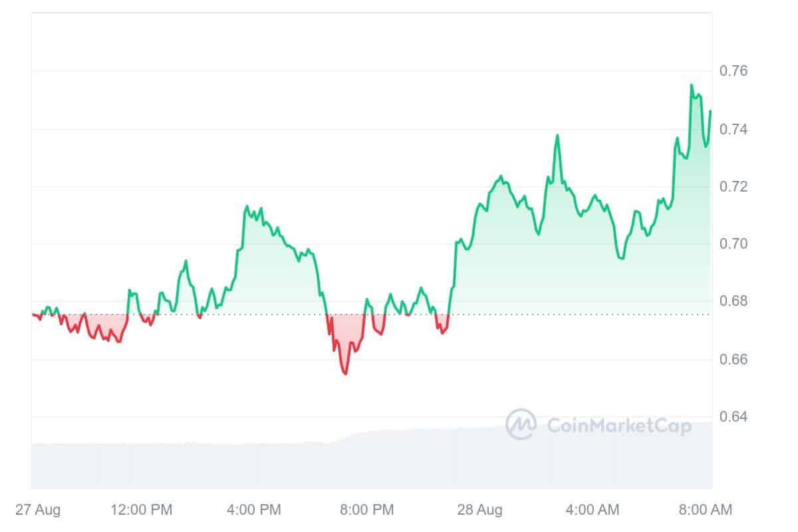Click the 12:00 PM time label

(x=140, y=510)
